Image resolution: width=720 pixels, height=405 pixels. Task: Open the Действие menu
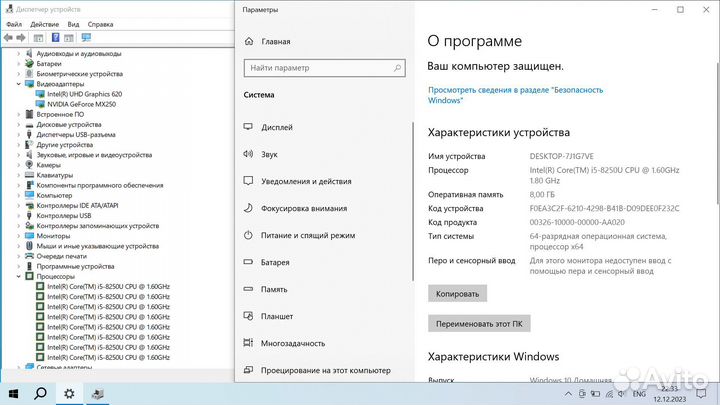click(45, 24)
